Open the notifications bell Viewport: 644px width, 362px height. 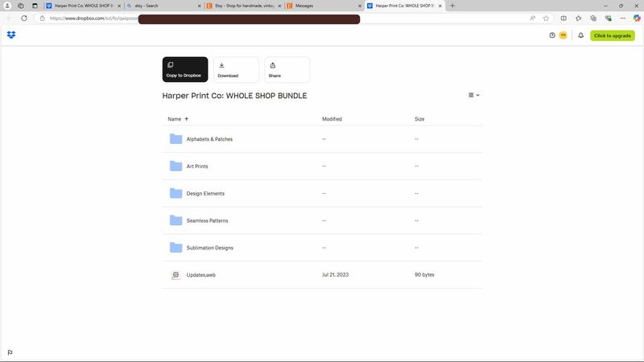click(580, 35)
